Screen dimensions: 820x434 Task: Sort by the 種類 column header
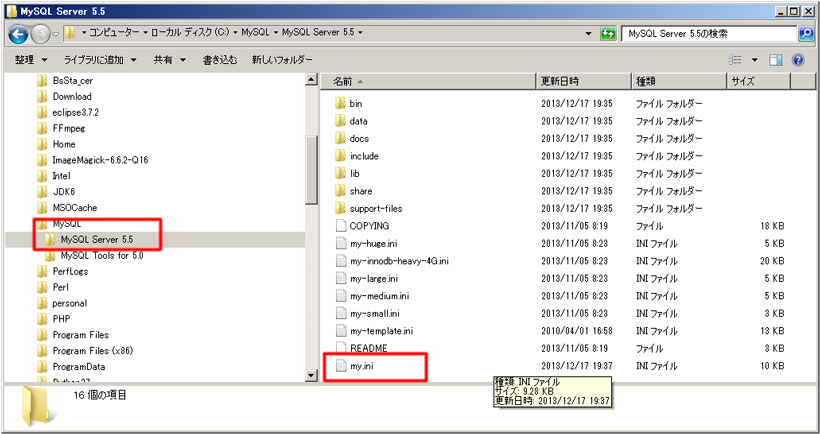click(x=679, y=82)
